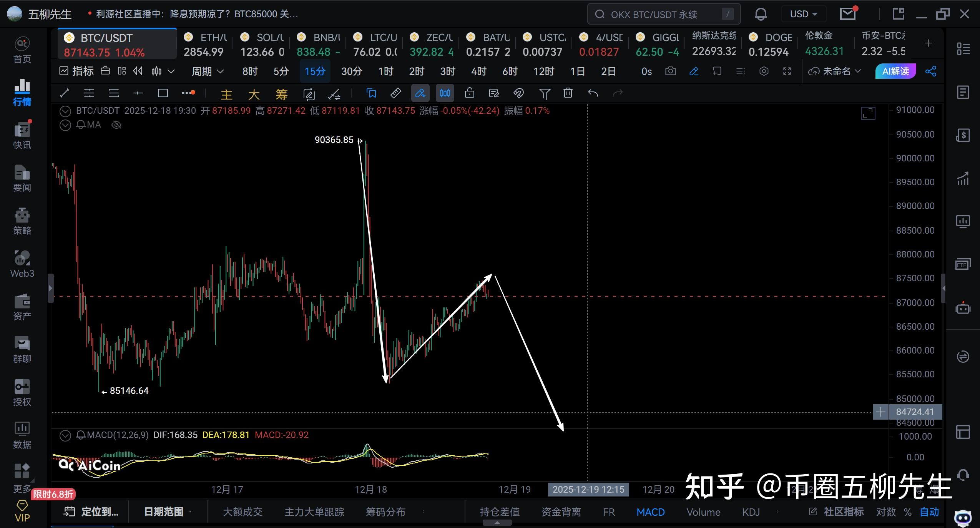Take a chart screenshot with camera icon
The height and width of the screenshot is (528, 980).
tap(670, 71)
